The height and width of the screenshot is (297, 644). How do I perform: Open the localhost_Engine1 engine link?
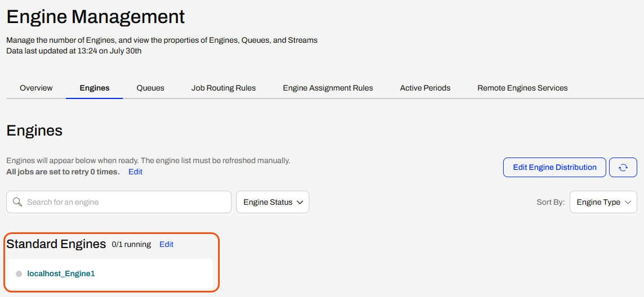click(61, 273)
